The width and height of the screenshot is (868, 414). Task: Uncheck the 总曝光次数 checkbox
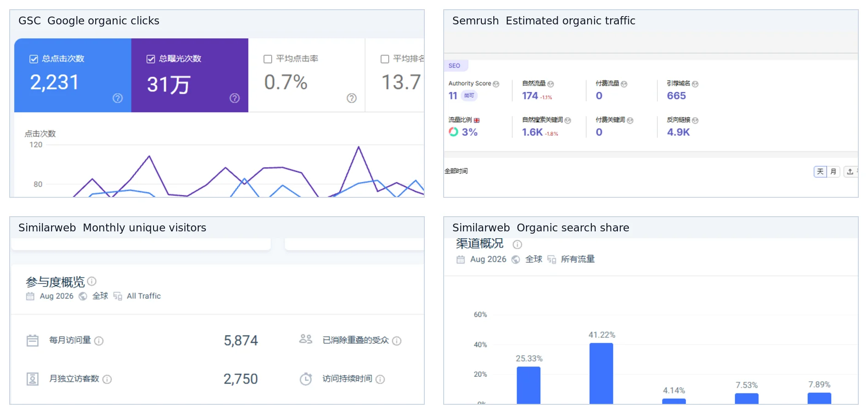[151, 59]
